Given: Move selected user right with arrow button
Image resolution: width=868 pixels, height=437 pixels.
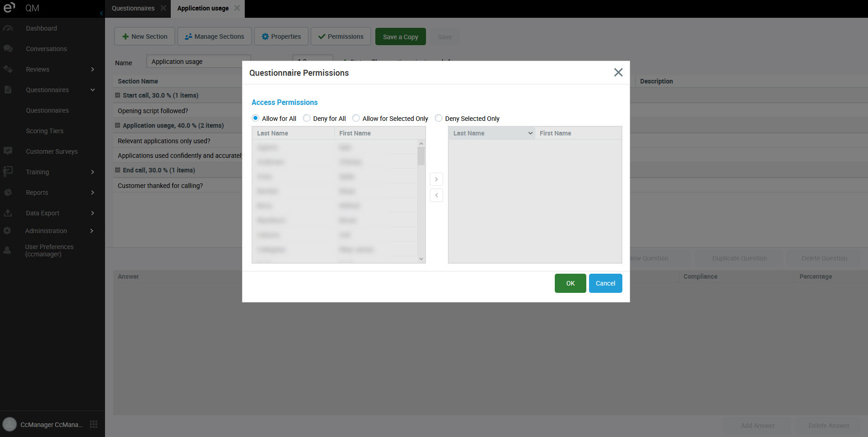Looking at the screenshot, I should point(436,179).
